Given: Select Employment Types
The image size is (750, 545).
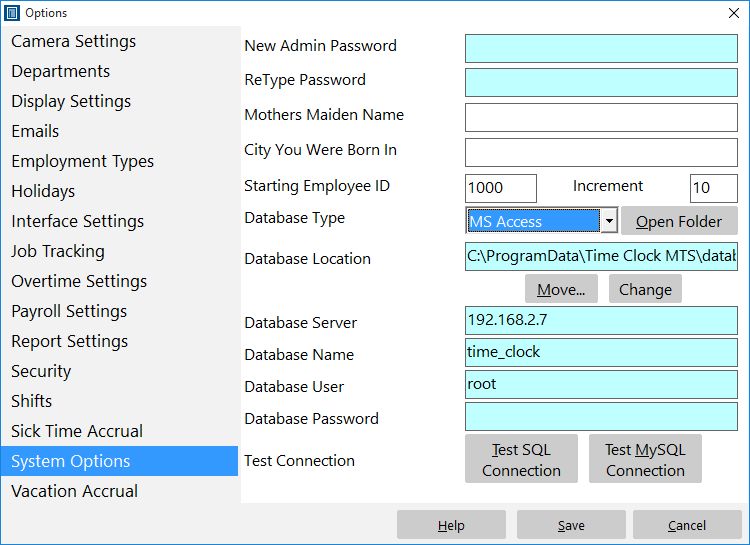Looking at the screenshot, I should pyautogui.click(x=120, y=161).
